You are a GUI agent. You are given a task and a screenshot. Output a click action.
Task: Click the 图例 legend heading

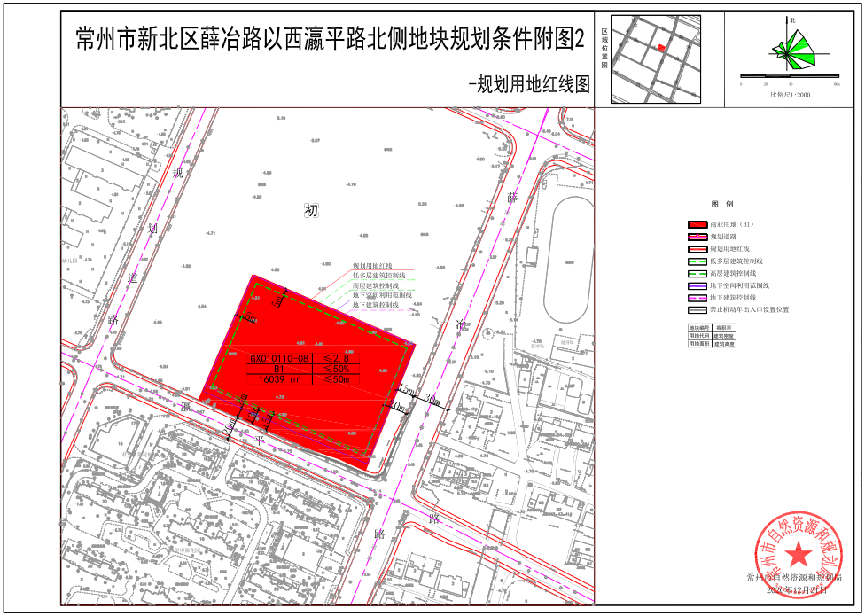[722, 204]
